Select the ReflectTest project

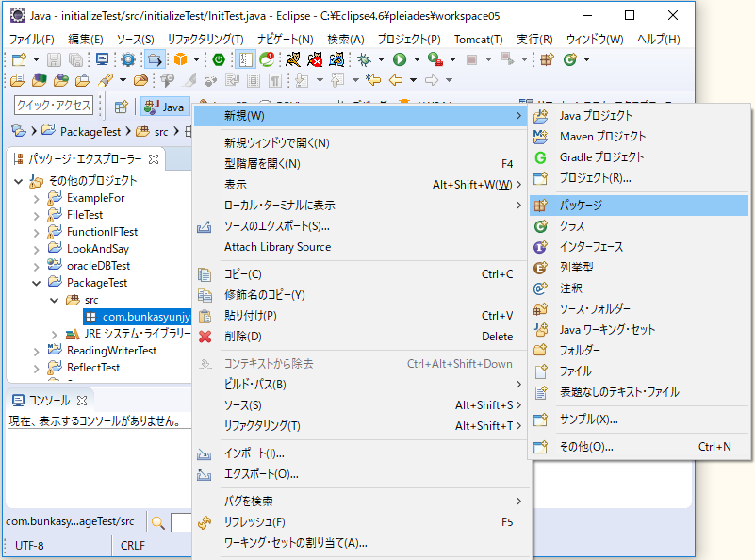click(93, 368)
